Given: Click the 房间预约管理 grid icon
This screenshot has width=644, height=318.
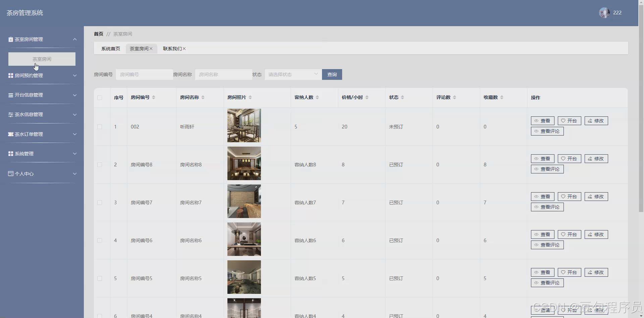Looking at the screenshot, I should [11, 76].
